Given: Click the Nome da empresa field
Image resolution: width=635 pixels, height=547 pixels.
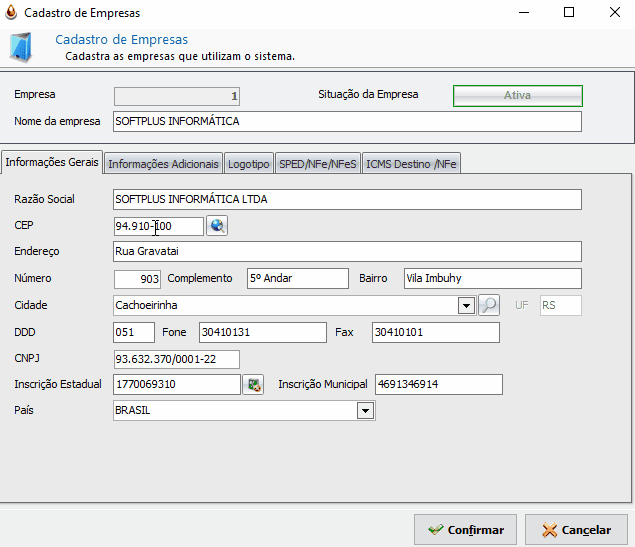Looking at the screenshot, I should (347, 121).
